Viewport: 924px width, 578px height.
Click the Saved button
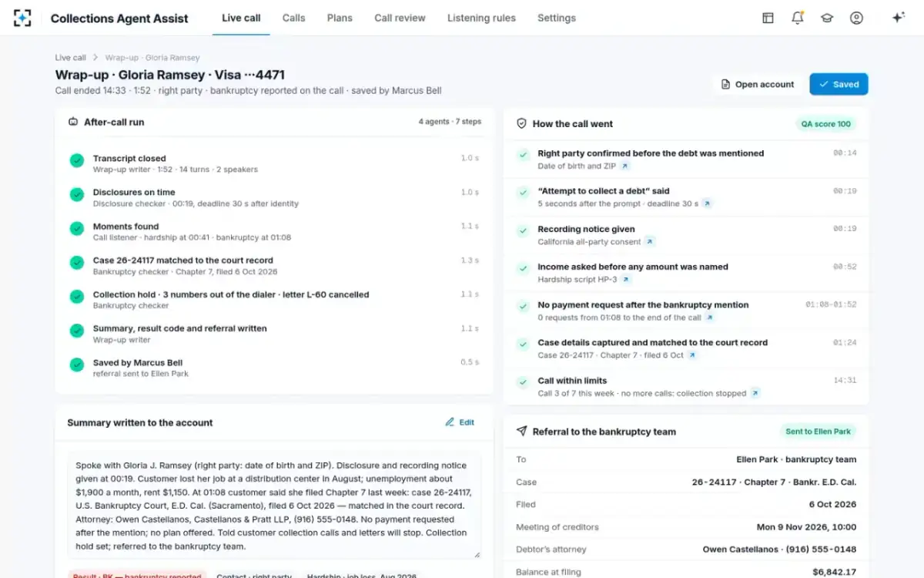(x=839, y=84)
